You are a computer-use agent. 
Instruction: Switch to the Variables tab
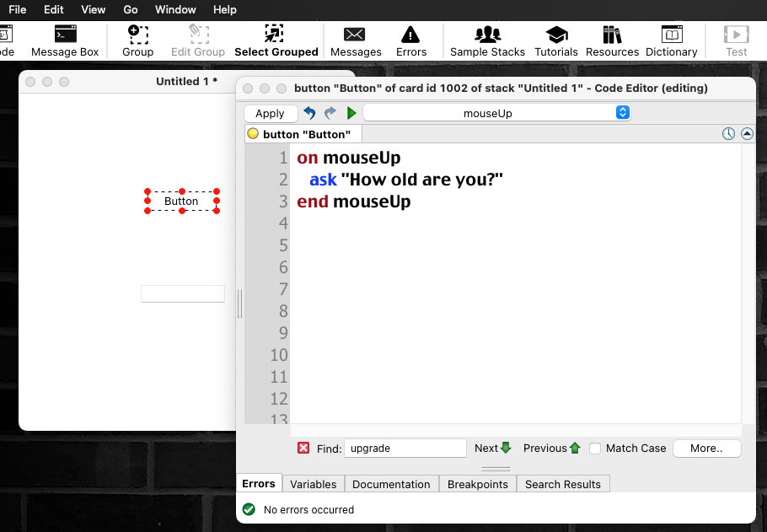[x=313, y=484]
